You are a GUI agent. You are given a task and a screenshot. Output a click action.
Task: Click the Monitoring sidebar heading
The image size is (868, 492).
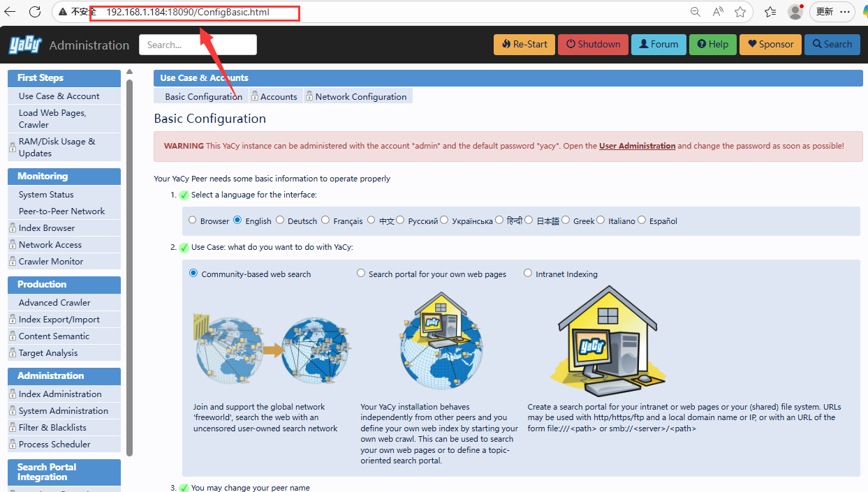(x=64, y=176)
